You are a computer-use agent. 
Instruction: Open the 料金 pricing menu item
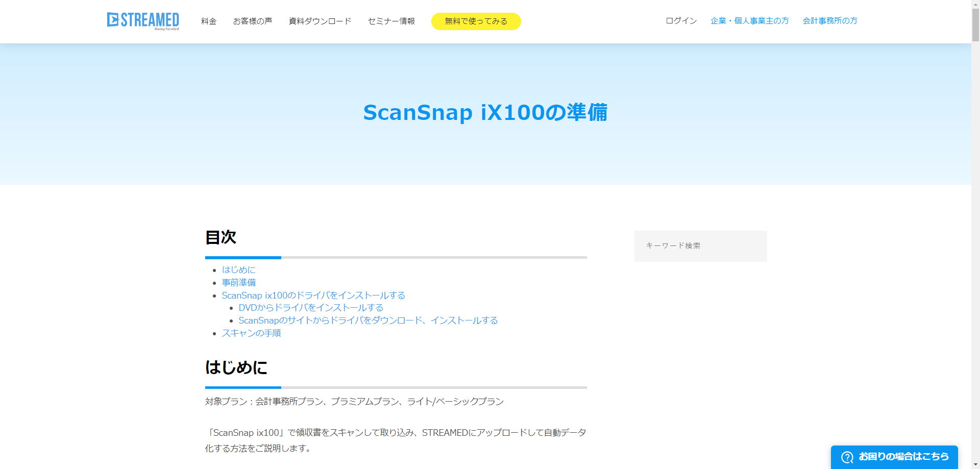click(x=209, y=21)
